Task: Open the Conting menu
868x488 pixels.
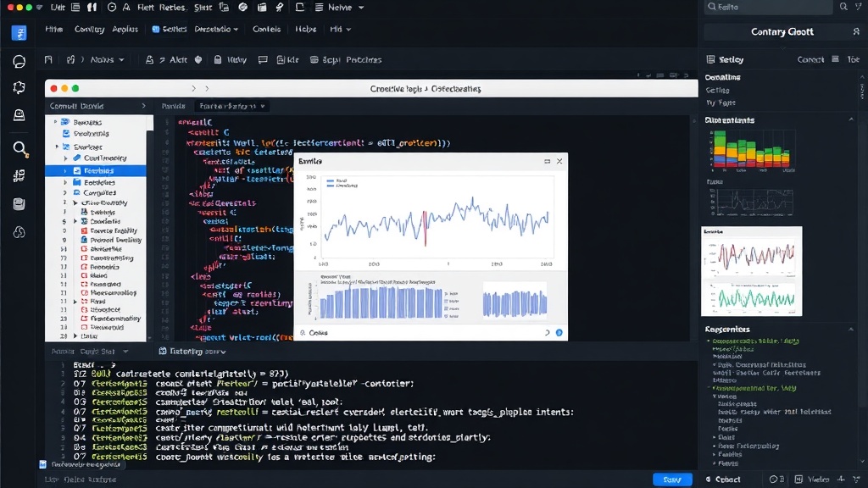Action: click(x=89, y=30)
